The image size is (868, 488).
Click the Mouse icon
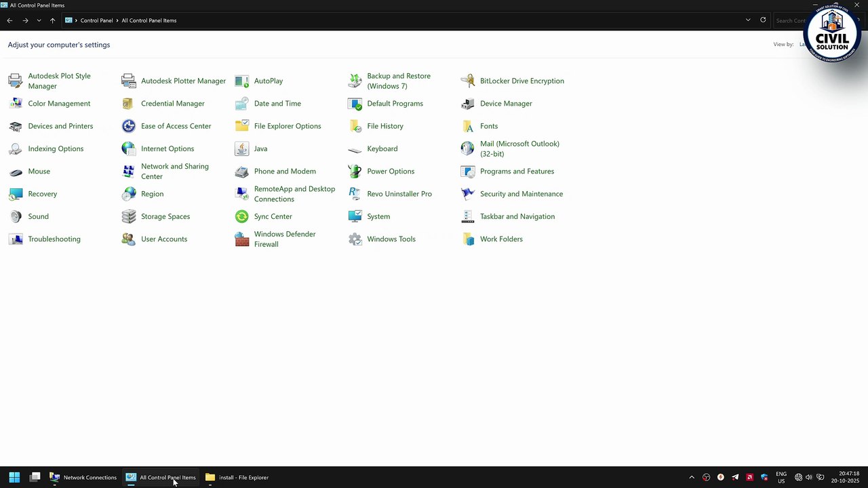(x=16, y=171)
